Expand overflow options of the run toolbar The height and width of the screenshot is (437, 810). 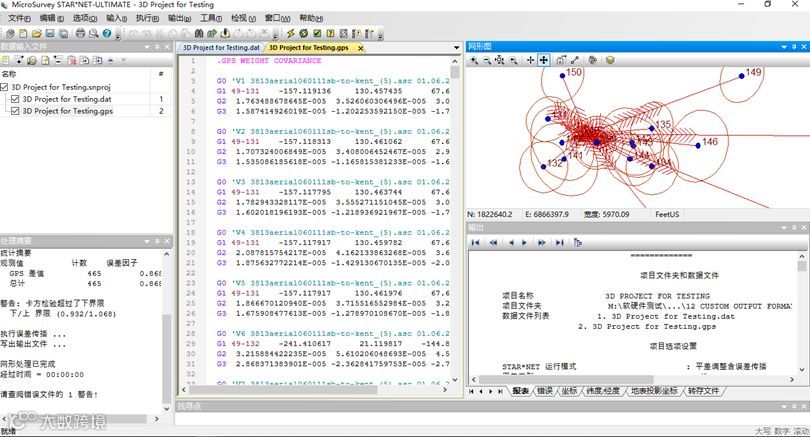[381, 35]
